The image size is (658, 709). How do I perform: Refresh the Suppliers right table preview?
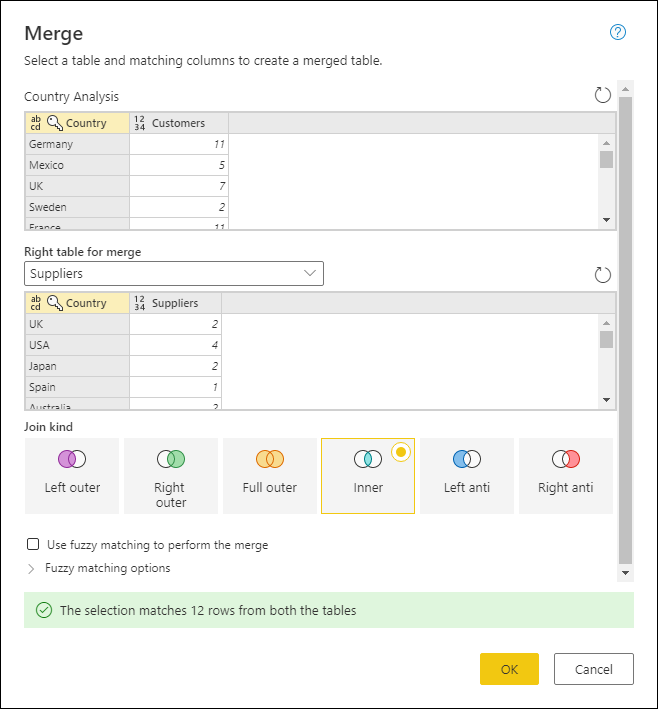602,274
